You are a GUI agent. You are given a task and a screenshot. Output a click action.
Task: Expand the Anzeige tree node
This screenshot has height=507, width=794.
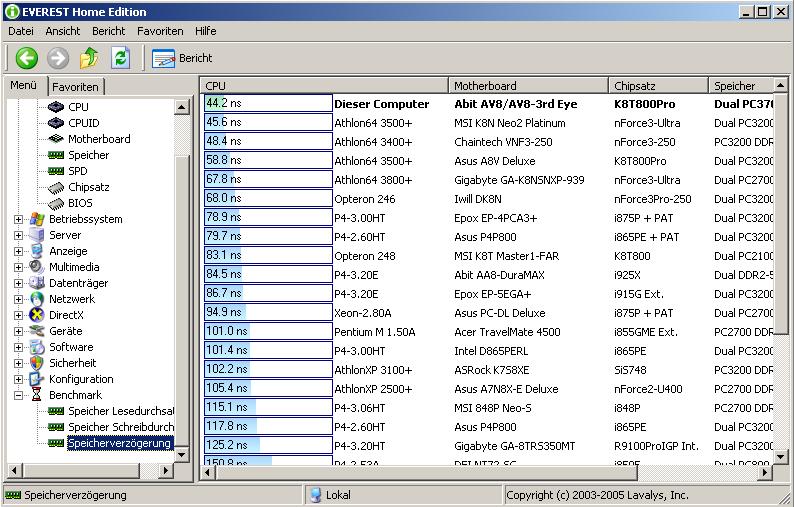(19, 251)
